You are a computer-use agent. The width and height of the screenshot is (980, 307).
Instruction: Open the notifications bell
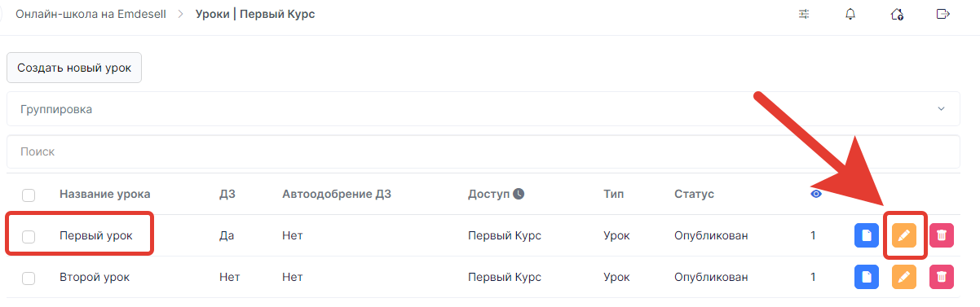point(850,14)
